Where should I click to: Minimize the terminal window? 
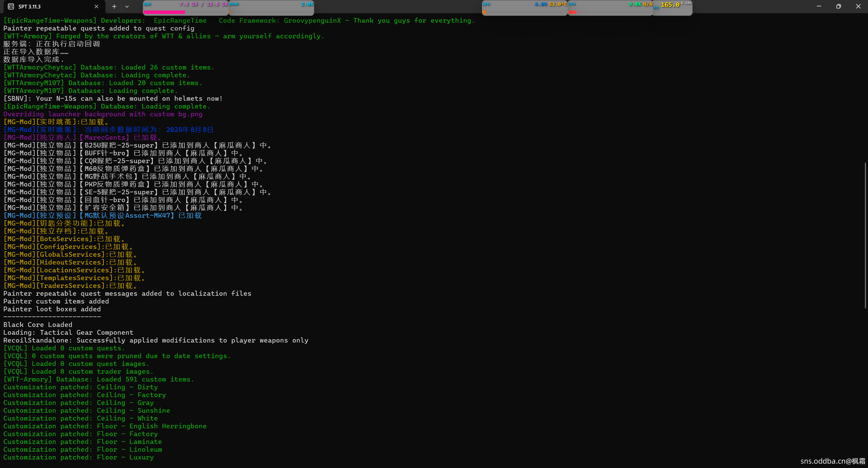click(x=819, y=6)
